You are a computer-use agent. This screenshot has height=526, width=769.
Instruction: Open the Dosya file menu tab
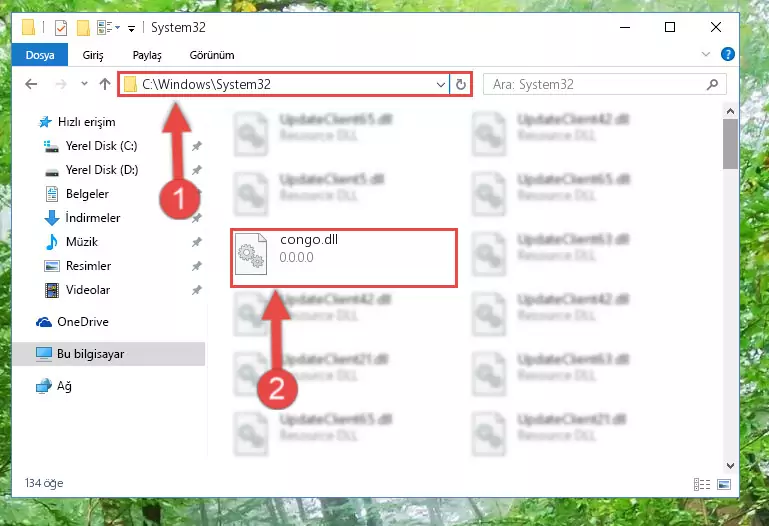(40, 55)
